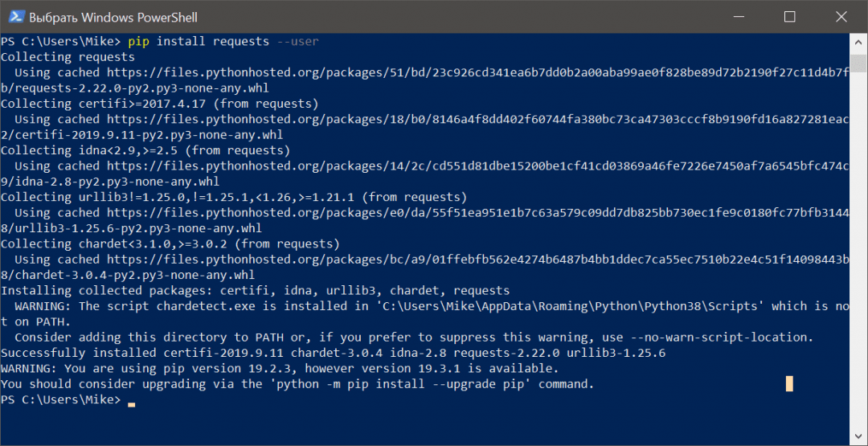This screenshot has height=446, width=868.
Task: Click the PowerShell icon in the title bar
Action: (14, 16)
